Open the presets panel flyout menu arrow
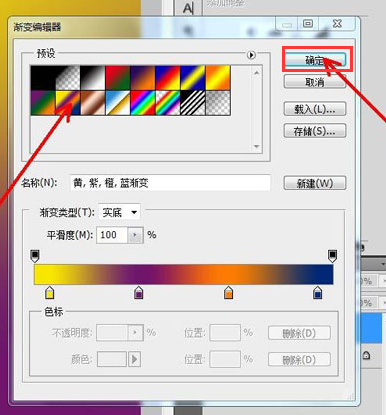386x415 pixels. [251, 55]
